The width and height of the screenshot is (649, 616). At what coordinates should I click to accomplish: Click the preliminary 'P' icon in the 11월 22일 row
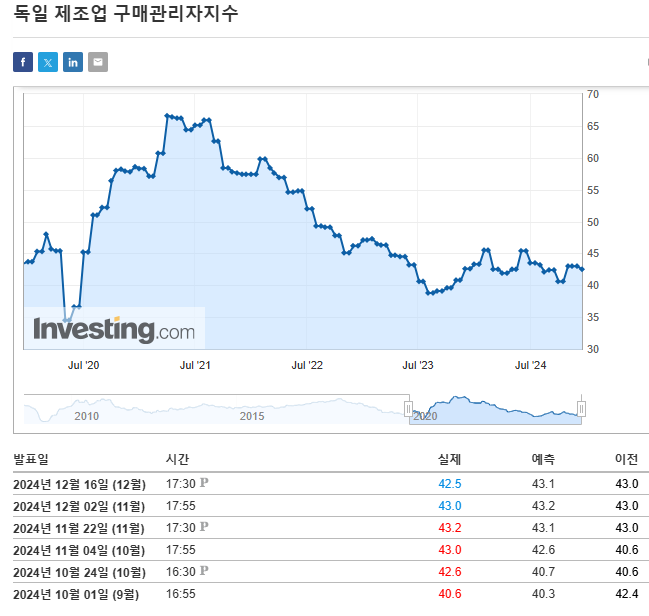[204, 526]
